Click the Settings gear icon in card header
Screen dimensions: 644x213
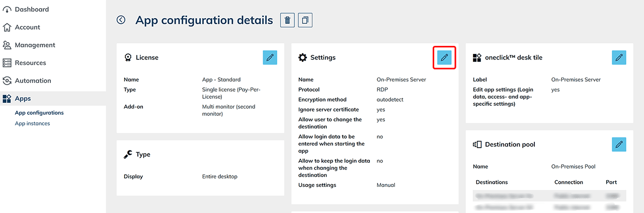coord(302,57)
